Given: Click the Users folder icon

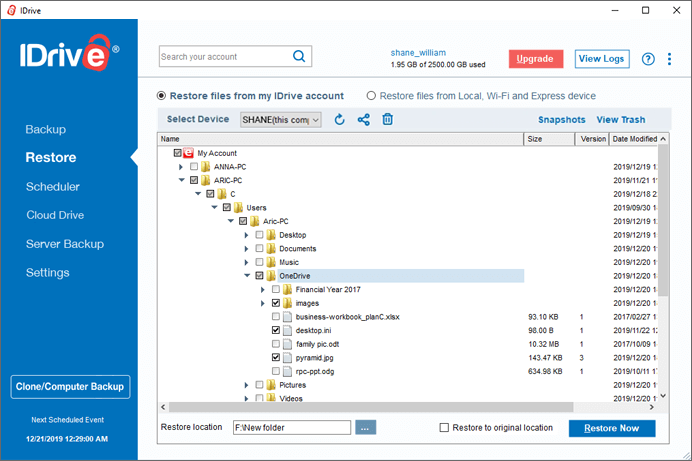Looking at the screenshot, I should pyautogui.click(x=238, y=207).
